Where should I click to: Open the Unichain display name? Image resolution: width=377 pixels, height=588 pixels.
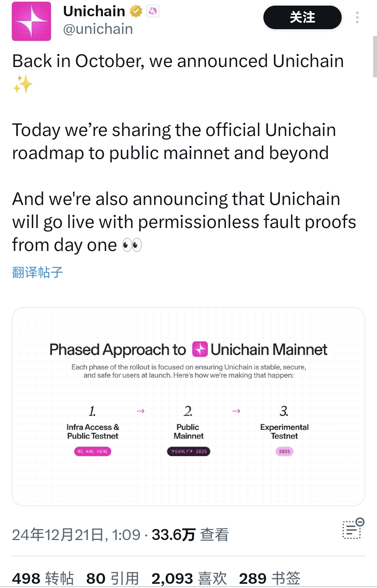pos(94,11)
